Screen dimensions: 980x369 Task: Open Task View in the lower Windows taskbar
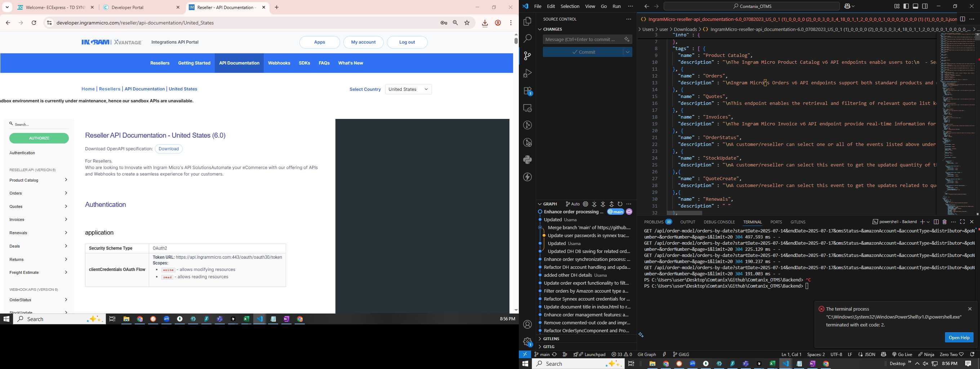631,364
